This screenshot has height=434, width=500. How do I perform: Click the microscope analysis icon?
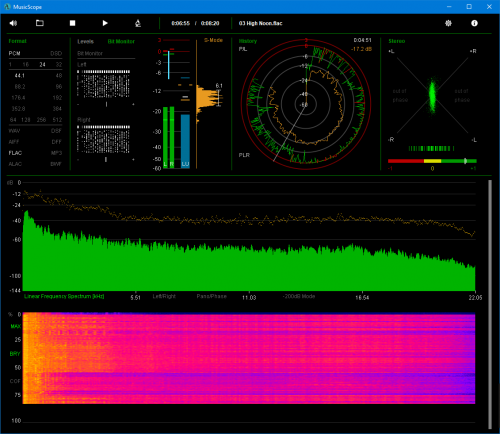(138, 23)
